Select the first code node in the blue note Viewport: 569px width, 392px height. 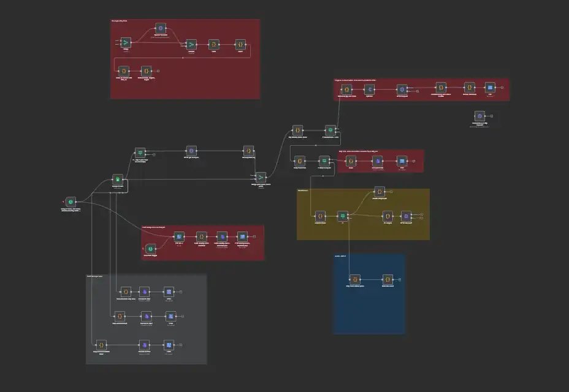pyautogui.click(x=354, y=279)
